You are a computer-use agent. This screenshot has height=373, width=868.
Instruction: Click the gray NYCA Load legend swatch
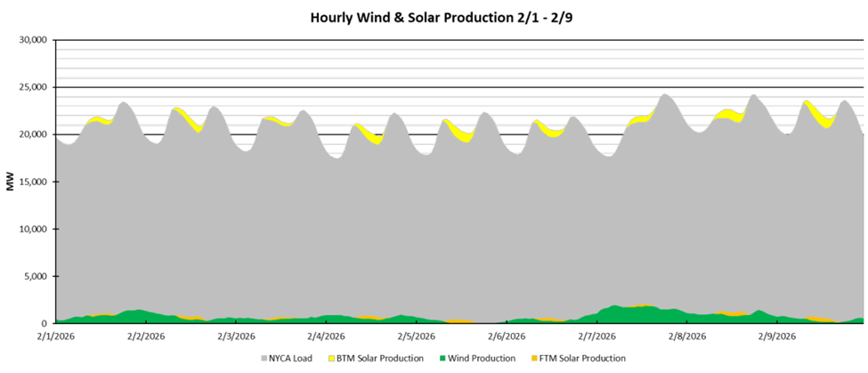click(264, 358)
